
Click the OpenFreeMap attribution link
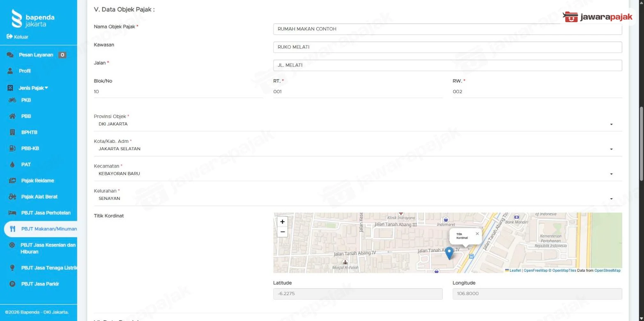click(x=536, y=271)
